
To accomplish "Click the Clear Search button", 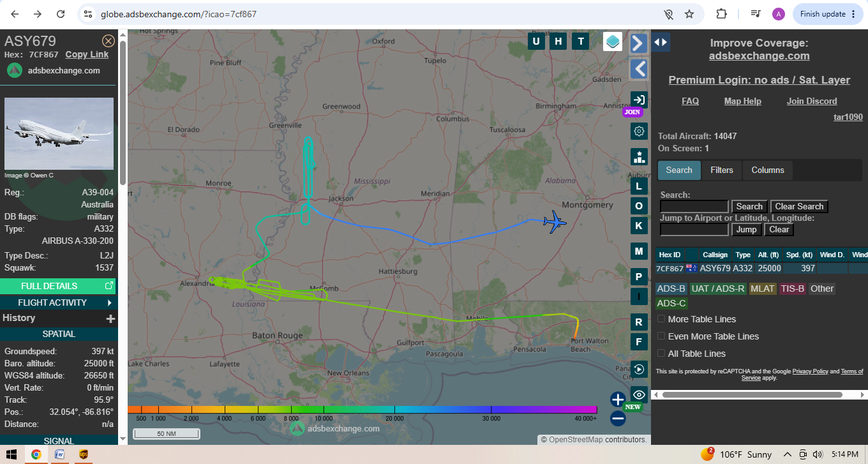I will tap(800, 207).
